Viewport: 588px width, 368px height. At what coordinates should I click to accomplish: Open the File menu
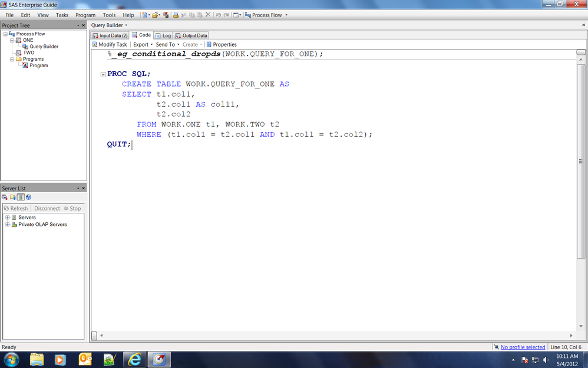(9, 15)
